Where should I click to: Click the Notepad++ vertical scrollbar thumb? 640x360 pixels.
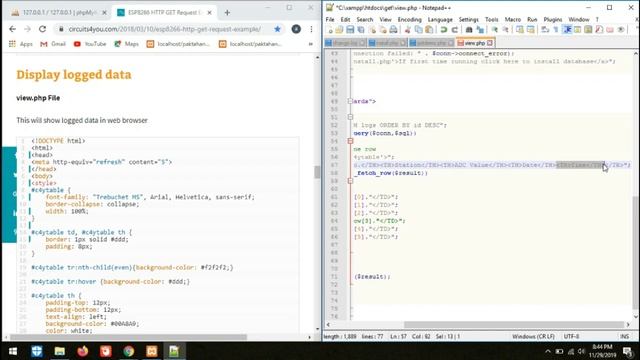(x=636, y=252)
